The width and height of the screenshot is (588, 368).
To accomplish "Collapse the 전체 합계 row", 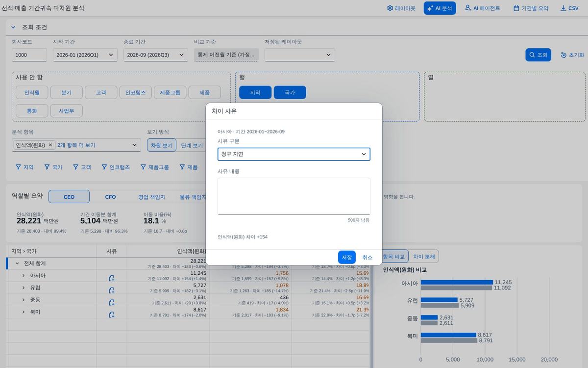I will tap(17, 263).
